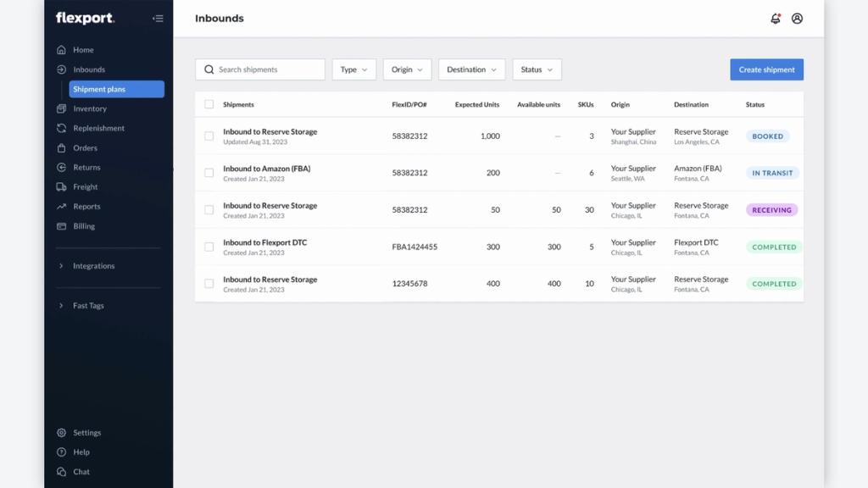The image size is (868, 488).
Task: Click the 1,000 expected units value
Action: (x=490, y=136)
